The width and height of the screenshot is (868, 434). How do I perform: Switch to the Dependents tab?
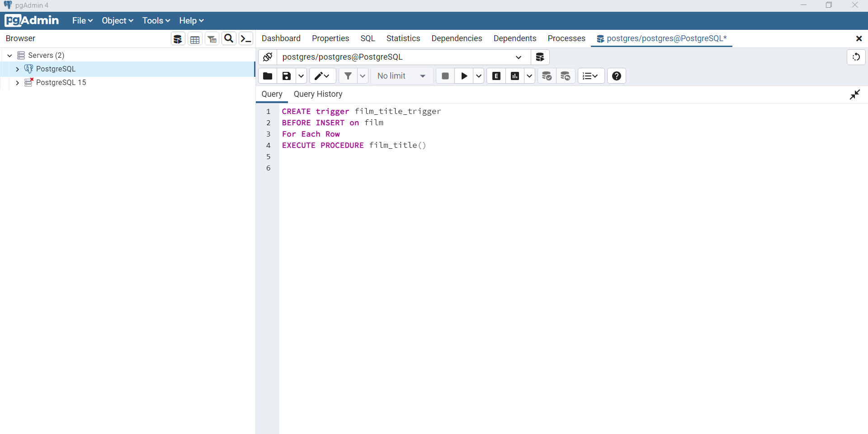pyautogui.click(x=515, y=38)
